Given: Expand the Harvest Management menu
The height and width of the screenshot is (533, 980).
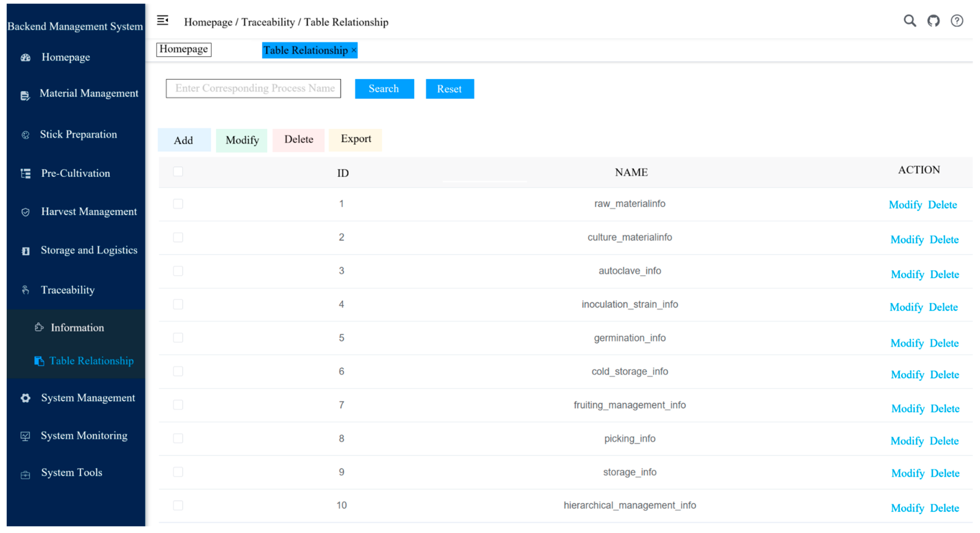Looking at the screenshot, I should (x=89, y=211).
